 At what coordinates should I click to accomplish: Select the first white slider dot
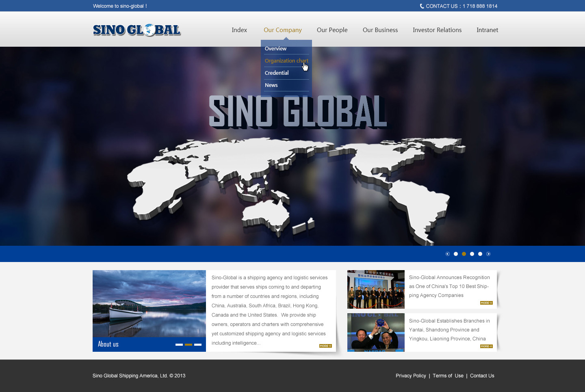point(456,254)
